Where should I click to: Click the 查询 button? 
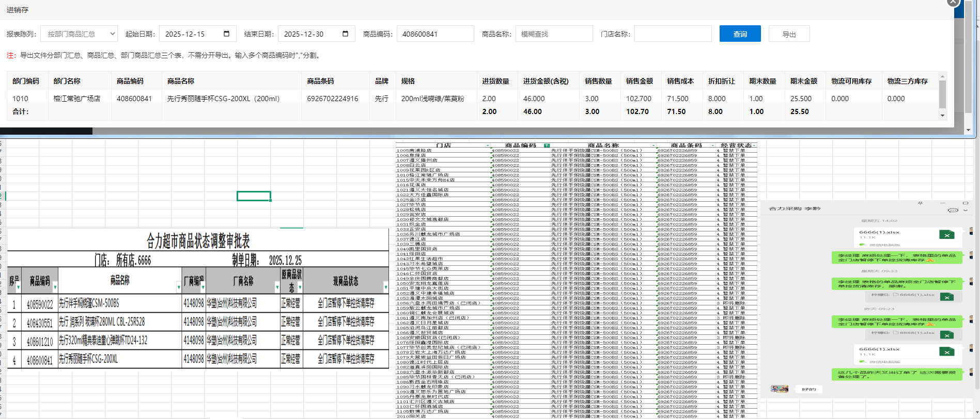(740, 34)
